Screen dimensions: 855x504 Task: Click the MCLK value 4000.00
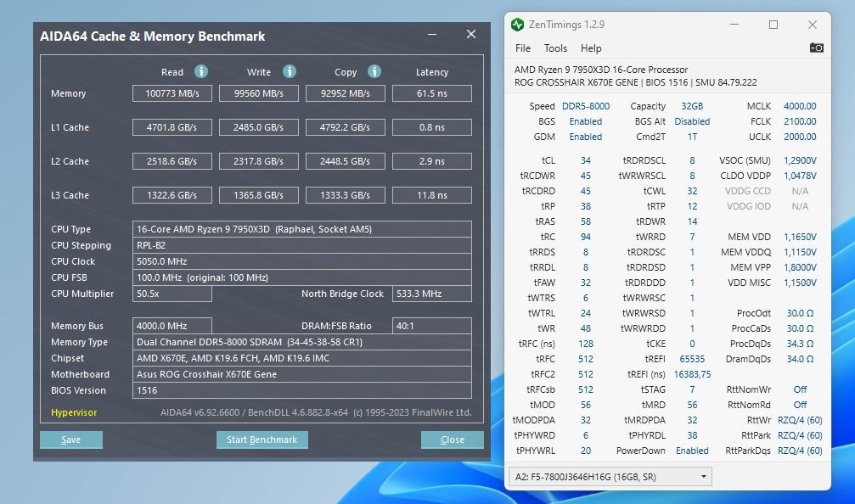(800, 106)
